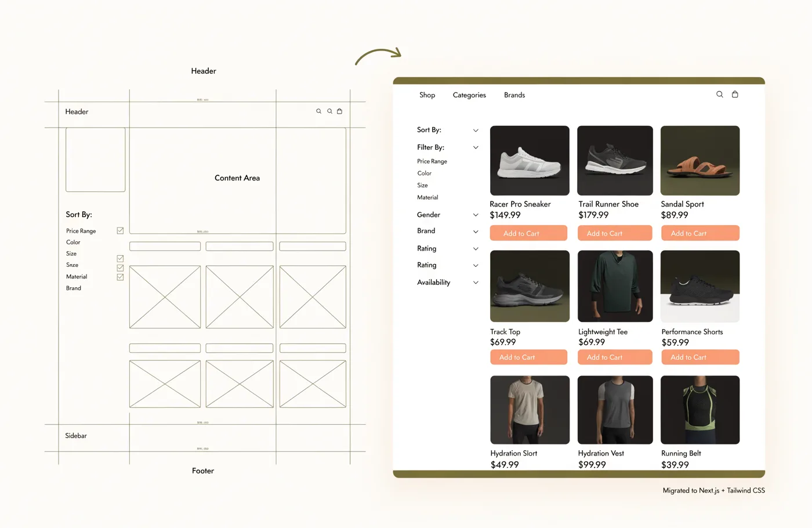Expand the Availability filter chevron

click(476, 283)
